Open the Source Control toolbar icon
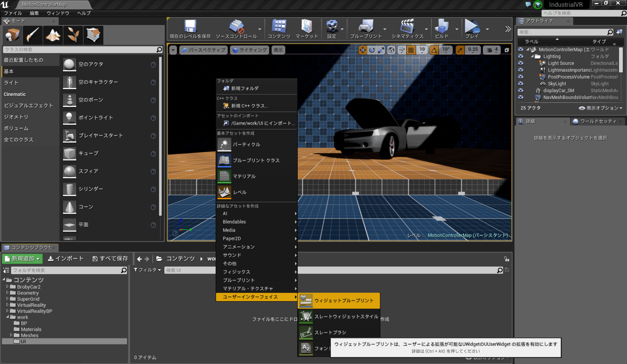Viewport: 627px width, 364px height. click(x=236, y=26)
